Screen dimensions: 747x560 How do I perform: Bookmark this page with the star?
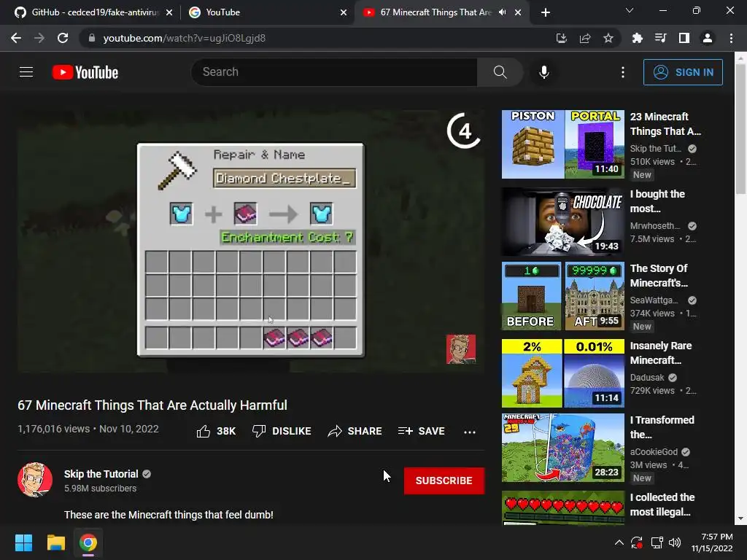click(x=608, y=38)
